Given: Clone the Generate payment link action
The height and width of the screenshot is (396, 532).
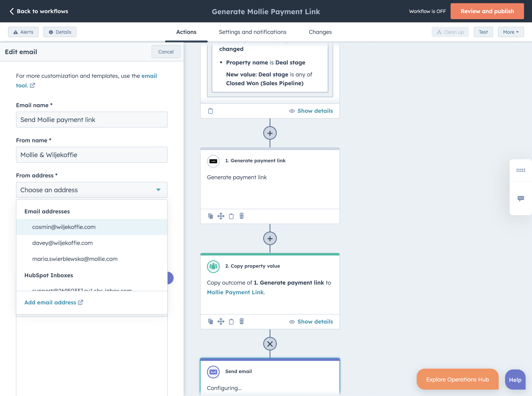Looking at the screenshot, I should tap(210, 216).
